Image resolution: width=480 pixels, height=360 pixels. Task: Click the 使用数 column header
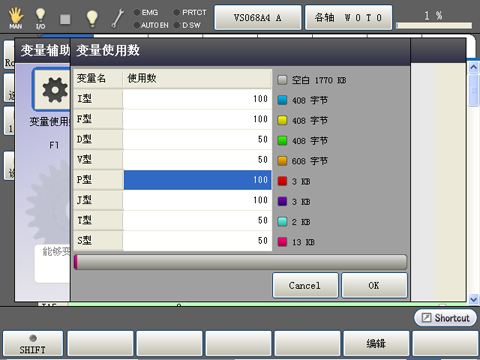(197, 79)
